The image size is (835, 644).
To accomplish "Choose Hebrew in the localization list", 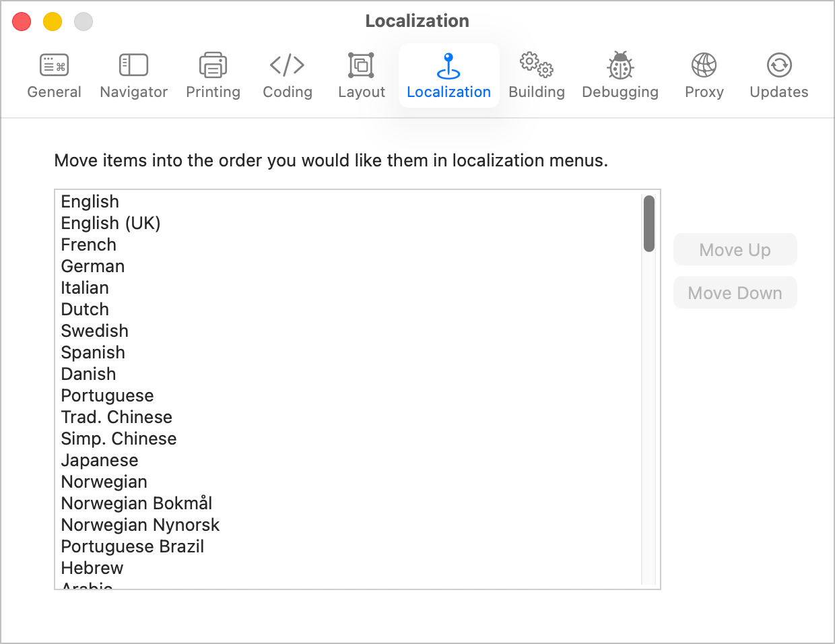I will click(x=92, y=568).
